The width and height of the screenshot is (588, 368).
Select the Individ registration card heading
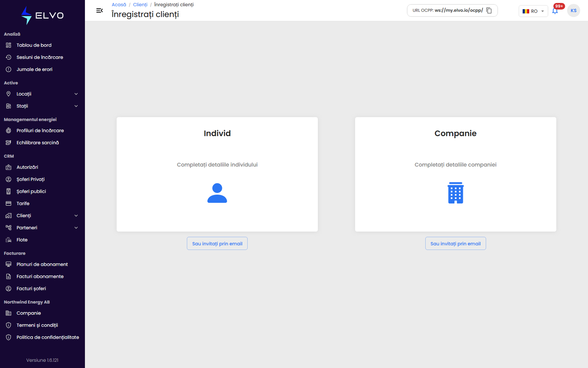(x=217, y=133)
